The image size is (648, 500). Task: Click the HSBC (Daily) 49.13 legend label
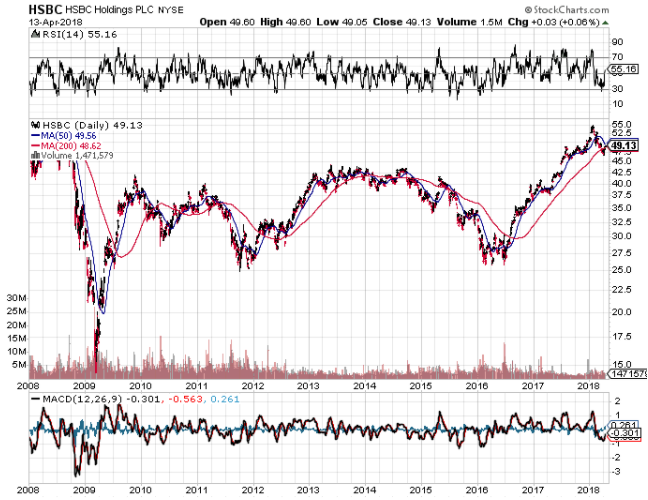93,125
